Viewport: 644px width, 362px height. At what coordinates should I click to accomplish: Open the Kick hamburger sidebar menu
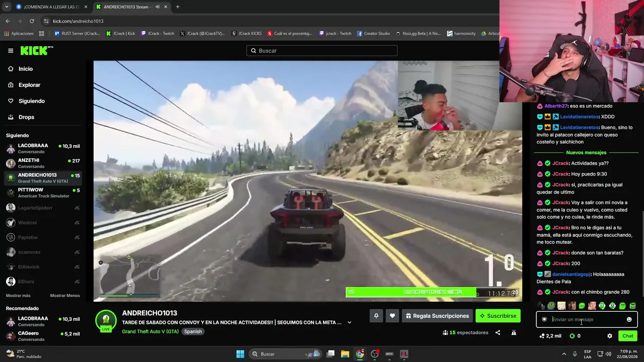coord(11,51)
